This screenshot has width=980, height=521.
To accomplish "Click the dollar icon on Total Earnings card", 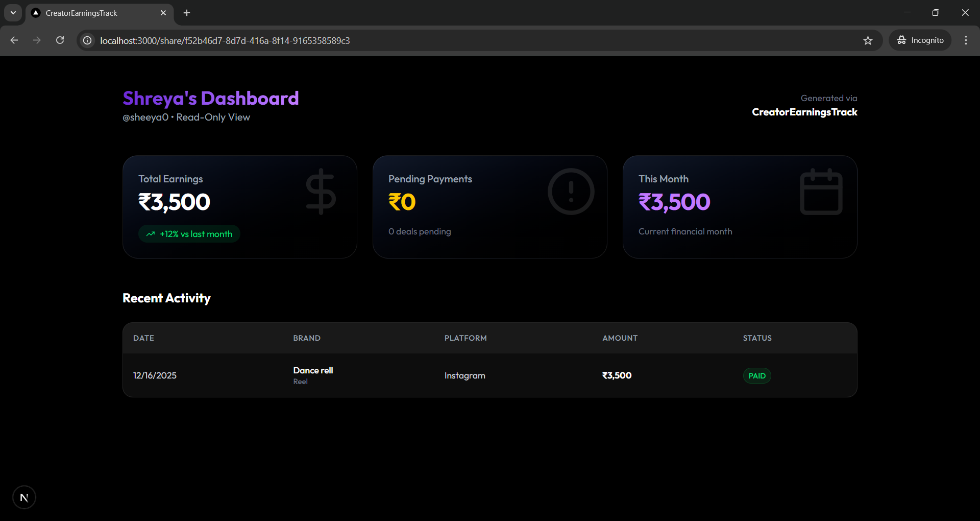I will [x=320, y=191].
